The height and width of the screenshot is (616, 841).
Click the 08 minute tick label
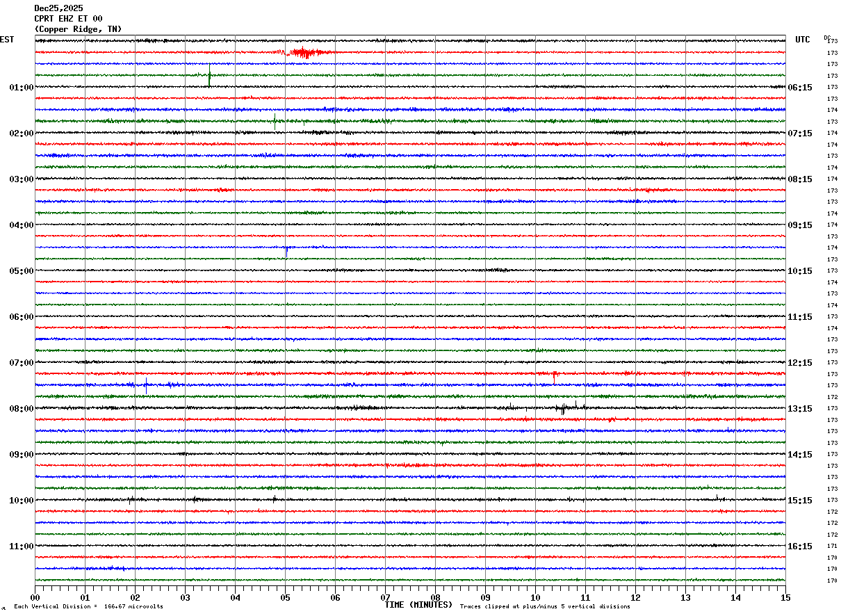click(x=435, y=597)
